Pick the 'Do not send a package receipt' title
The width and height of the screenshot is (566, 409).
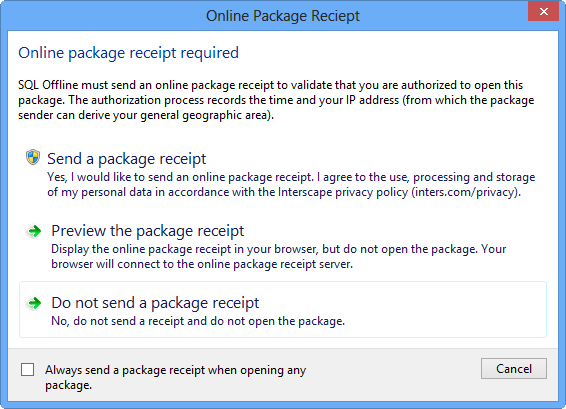(155, 303)
